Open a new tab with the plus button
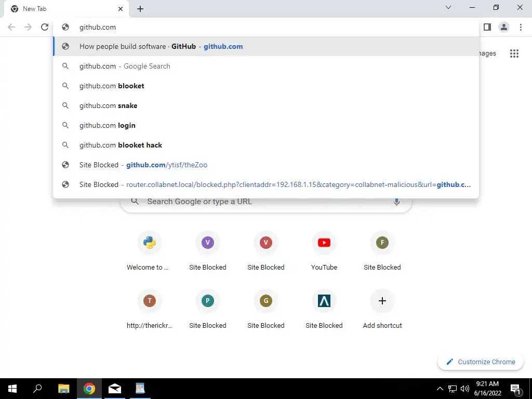The width and height of the screenshot is (532, 399). (140, 9)
